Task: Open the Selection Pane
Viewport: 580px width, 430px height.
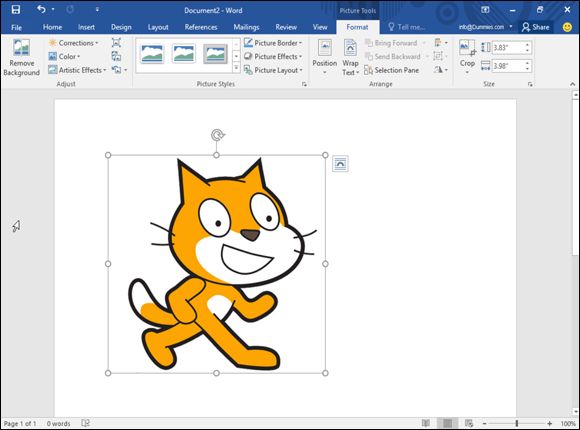Action: (x=391, y=70)
